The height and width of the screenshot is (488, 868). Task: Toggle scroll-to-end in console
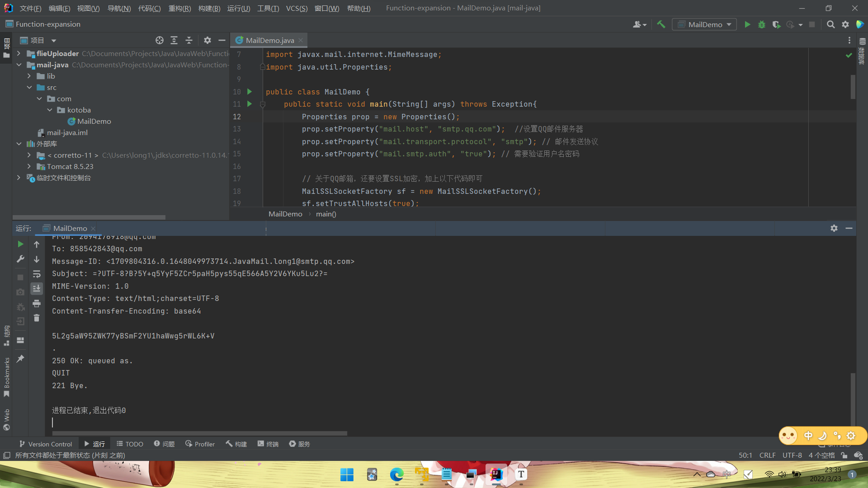[x=37, y=288]
